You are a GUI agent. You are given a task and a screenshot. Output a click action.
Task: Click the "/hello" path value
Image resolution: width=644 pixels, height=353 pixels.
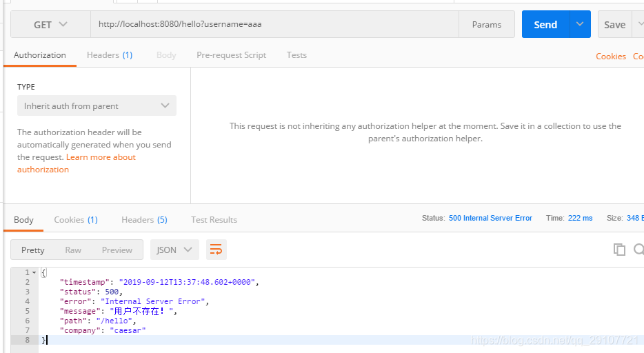114,321
